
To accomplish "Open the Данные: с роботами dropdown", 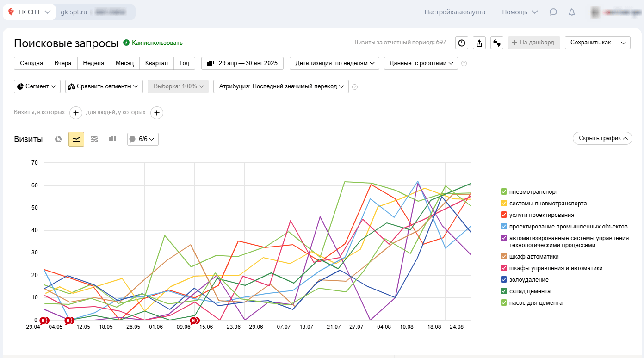I will pyautogui.click(x=421, y=63).
